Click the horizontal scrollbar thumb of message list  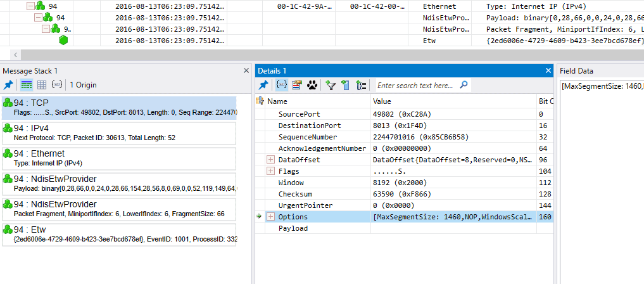332,55
